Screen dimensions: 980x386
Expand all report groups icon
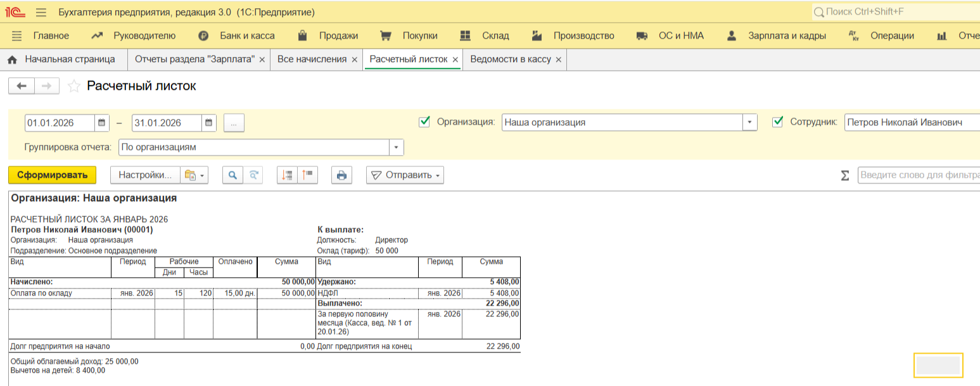tap(288, 175)
